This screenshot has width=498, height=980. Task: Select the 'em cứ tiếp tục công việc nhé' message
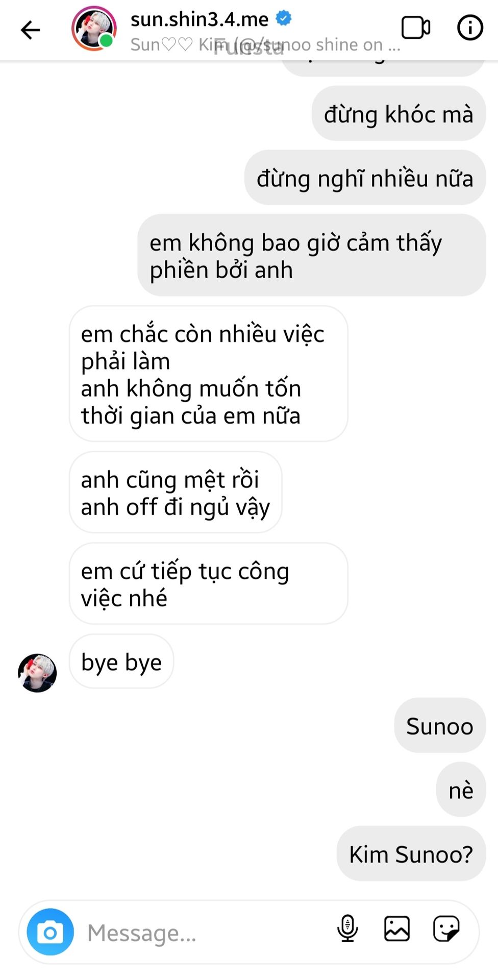[x=209, y=583]
